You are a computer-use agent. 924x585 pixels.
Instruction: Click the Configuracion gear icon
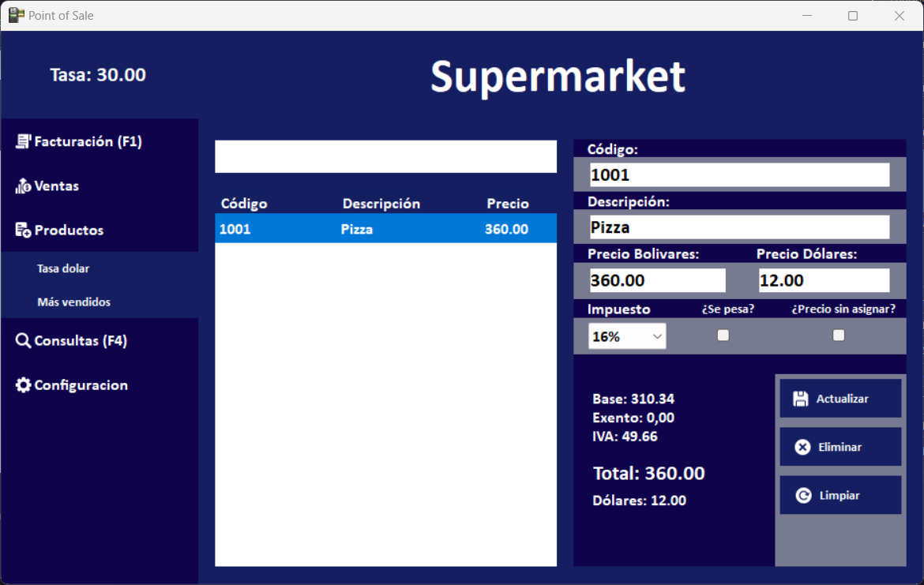coord(24,385)
